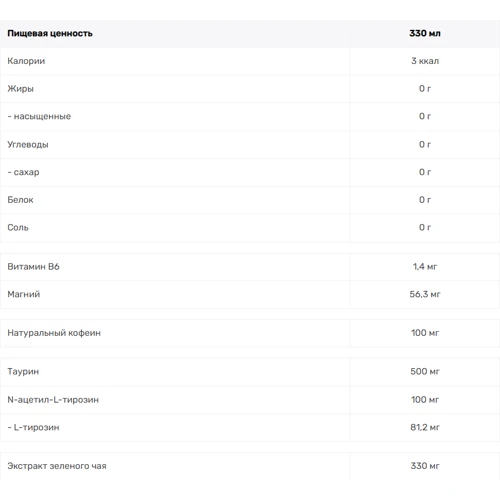The image size is (500, 500).
Task: Click the "Натуральный кофеин" row label
Action: (54, 333)
